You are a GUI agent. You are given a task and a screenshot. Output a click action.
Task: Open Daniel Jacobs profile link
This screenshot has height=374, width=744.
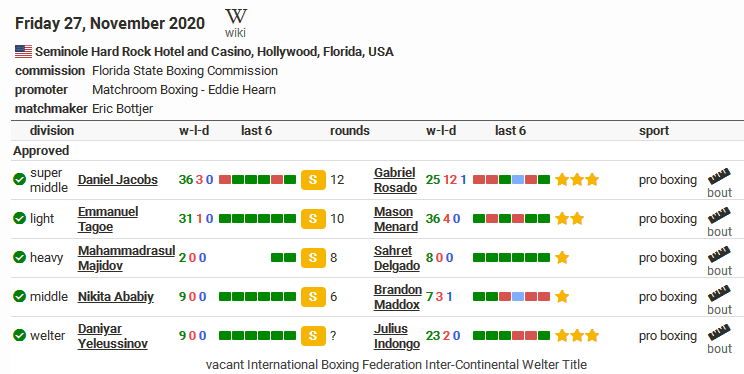[x=118, y=180]
